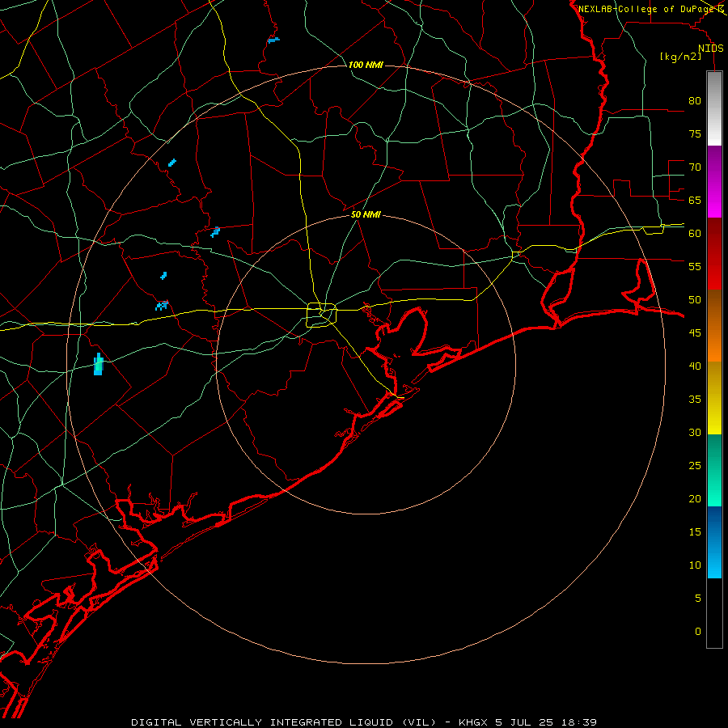Pick the magenta-purple band of the VIL legend
Screen dimensions: 728x728
click(714, 181)
